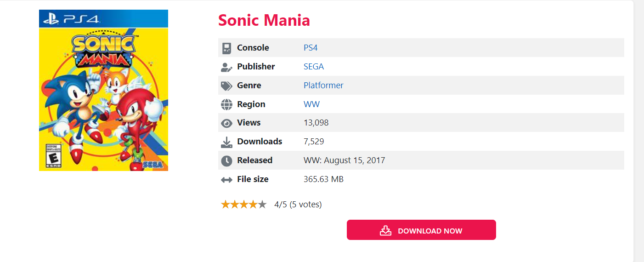The width and height of the screenshot is (644, 262).
Task: Click the Sonic Mania title heading
Action: click(x=264, y=20)
